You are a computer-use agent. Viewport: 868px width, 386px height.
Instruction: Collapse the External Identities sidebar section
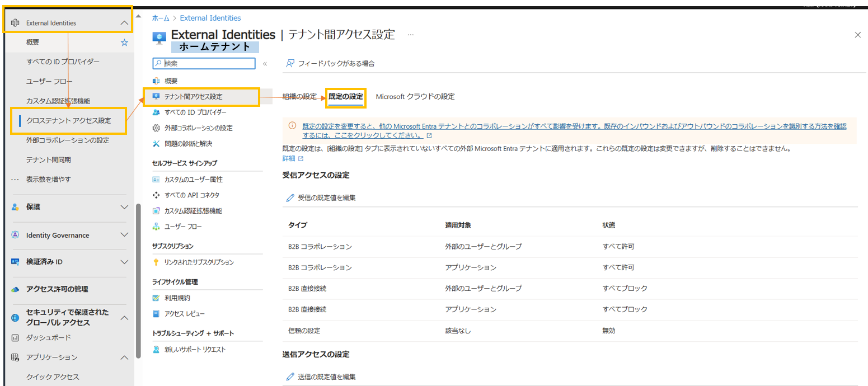(124, 23)
